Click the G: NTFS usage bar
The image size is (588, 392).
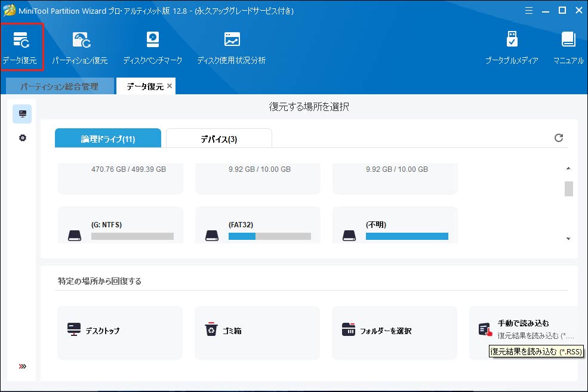tap(133, 236)
